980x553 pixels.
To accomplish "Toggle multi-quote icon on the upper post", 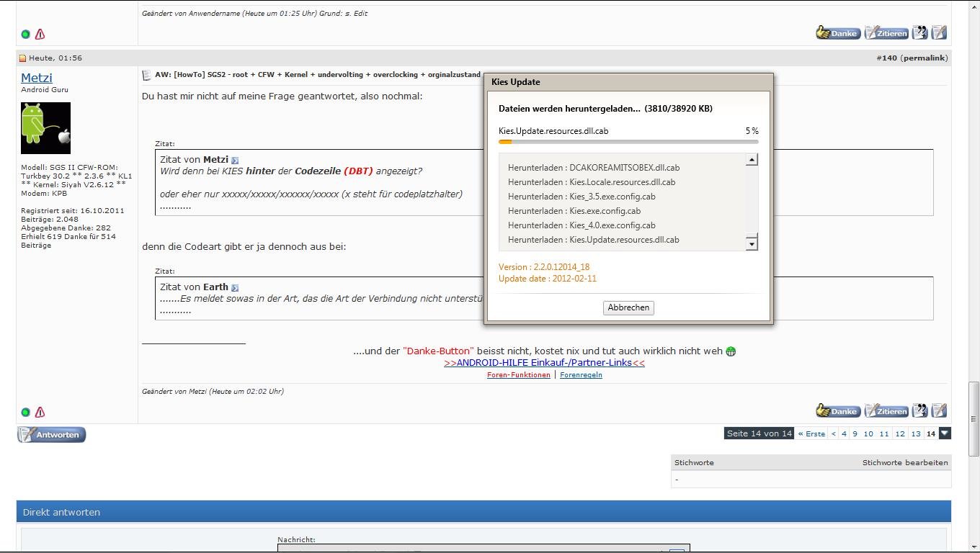I will pos(920,32).
